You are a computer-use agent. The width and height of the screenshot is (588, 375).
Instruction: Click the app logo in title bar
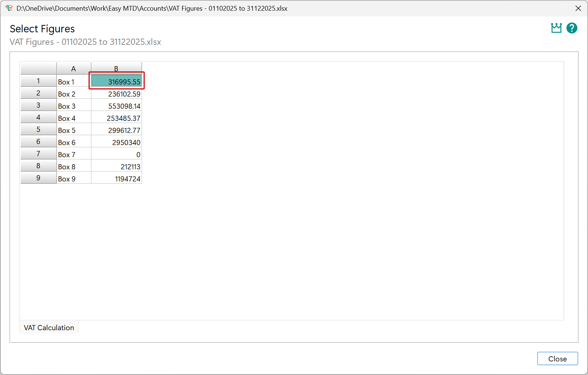coord(9,8)
